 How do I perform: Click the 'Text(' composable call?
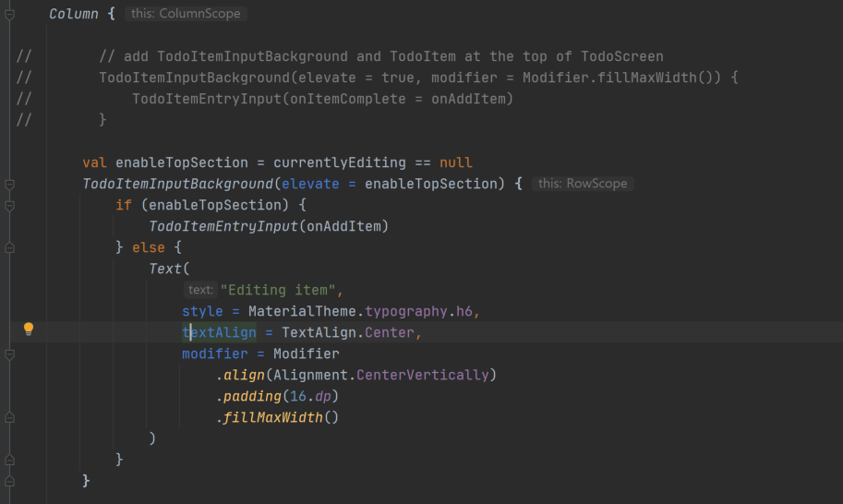(169, 269)
